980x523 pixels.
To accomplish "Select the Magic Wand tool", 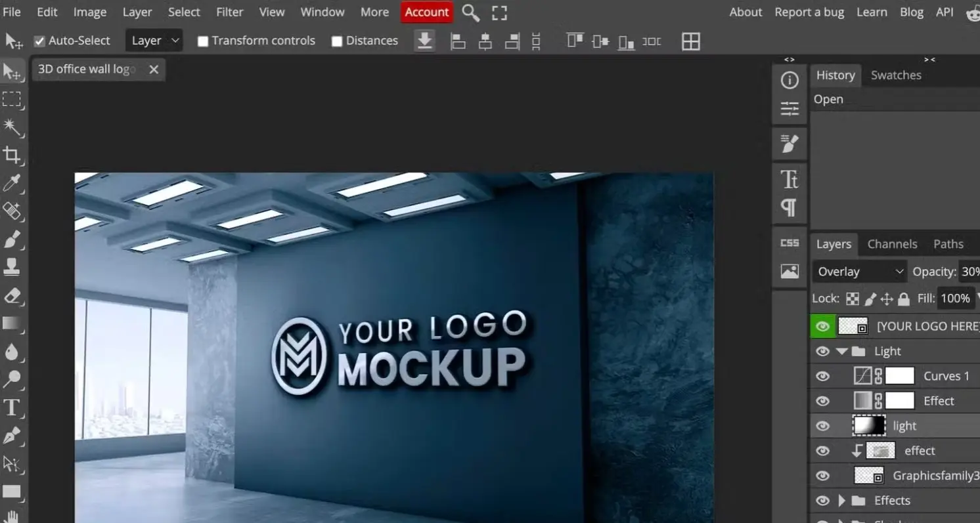I will (x=12, y=127).
